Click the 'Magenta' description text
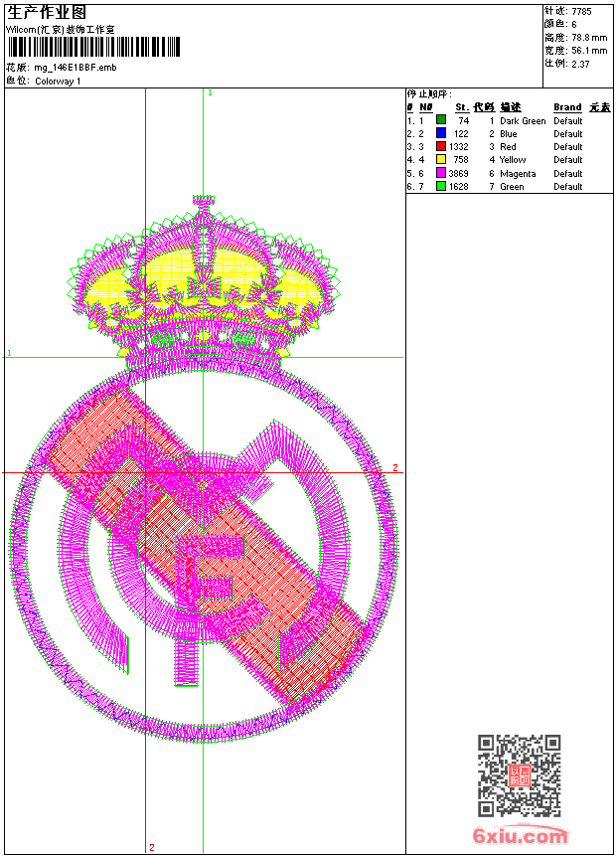Screen dimensions: 616x855 [x=518, y=173]
